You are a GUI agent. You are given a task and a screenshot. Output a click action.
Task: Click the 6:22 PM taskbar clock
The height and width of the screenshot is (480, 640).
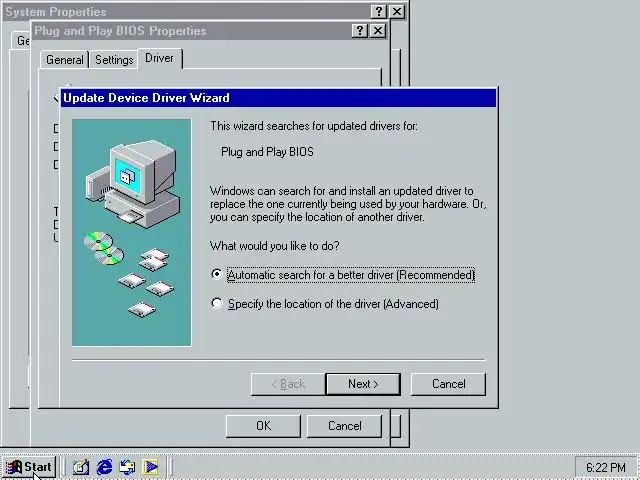pos(606,467)
